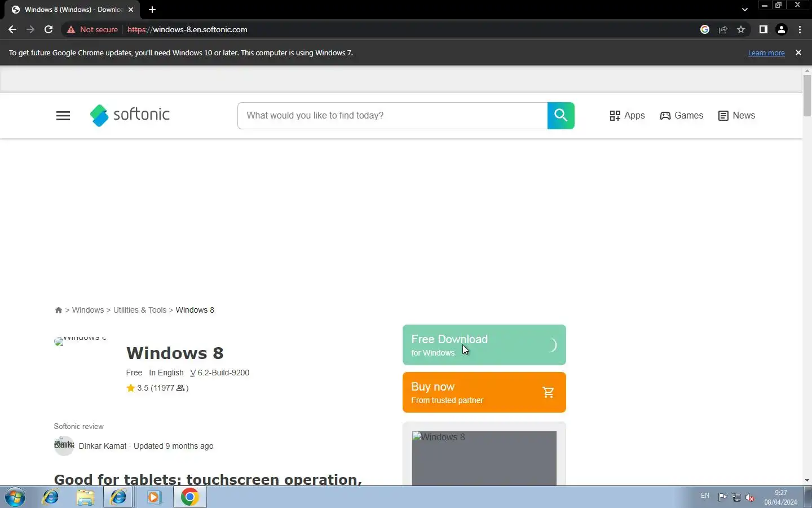Open new tab with plus button

152,10
